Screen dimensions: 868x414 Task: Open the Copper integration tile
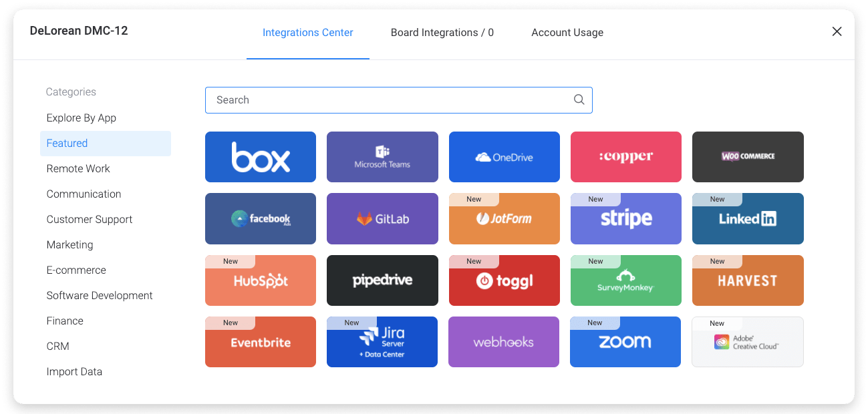626,157
